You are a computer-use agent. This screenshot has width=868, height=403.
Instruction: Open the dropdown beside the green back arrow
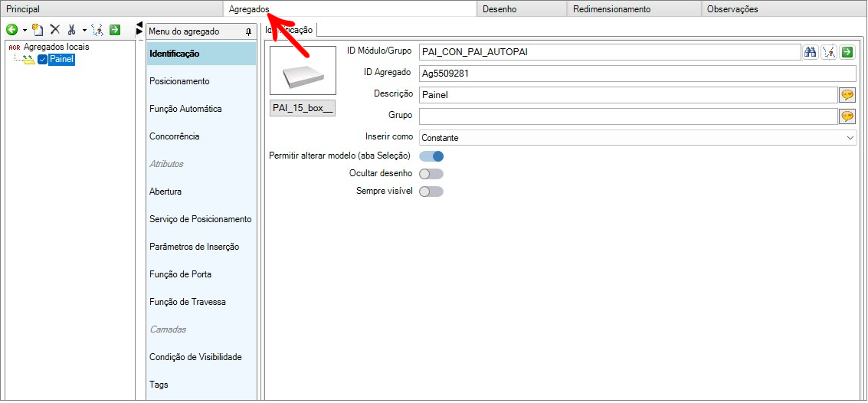point(25,31)
